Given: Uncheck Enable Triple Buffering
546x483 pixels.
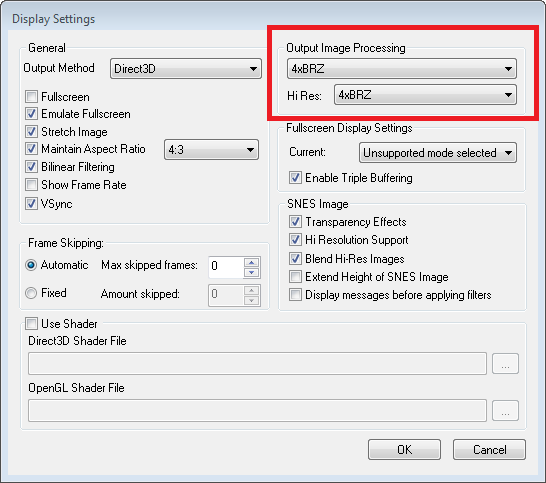Looking at the screenshot, I should [x=295, y=178].
